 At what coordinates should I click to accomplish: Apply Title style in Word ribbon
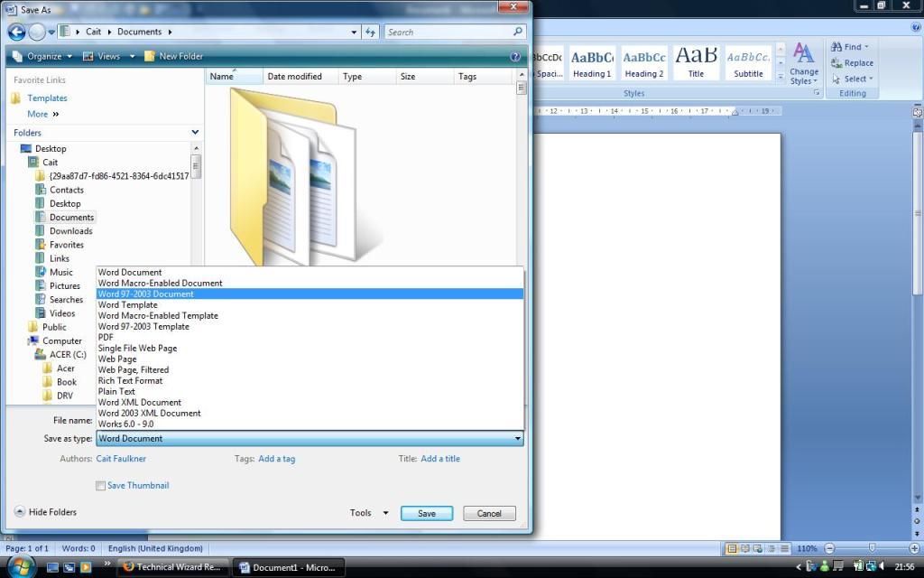pyautogui.click(x=696, y=62)
